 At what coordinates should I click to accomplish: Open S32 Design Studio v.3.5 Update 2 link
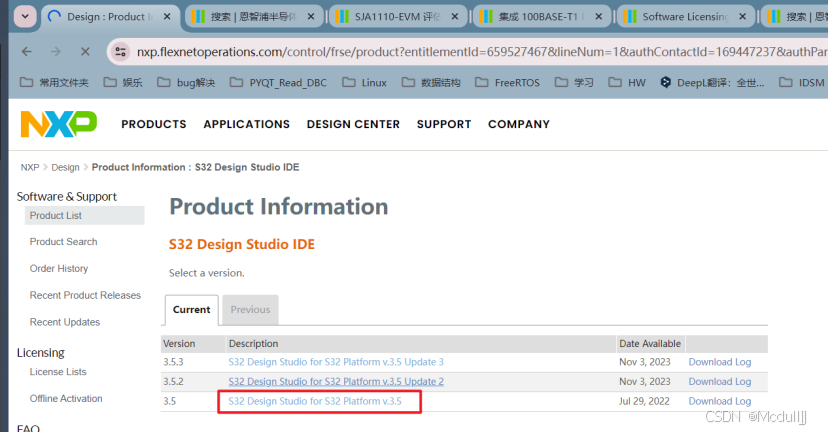pyautogui.click(x=336, y=382)
